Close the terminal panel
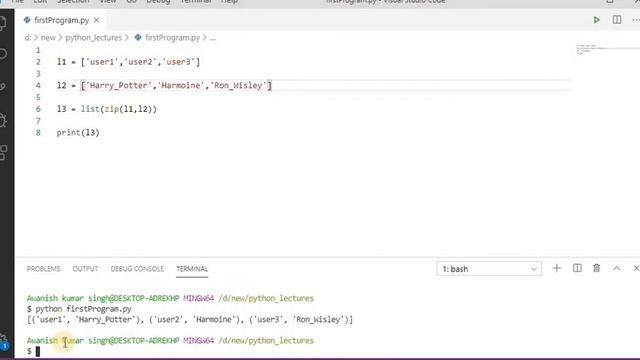Screen dimensions: 640x360 pyautogui.click(x=636, y=268)
